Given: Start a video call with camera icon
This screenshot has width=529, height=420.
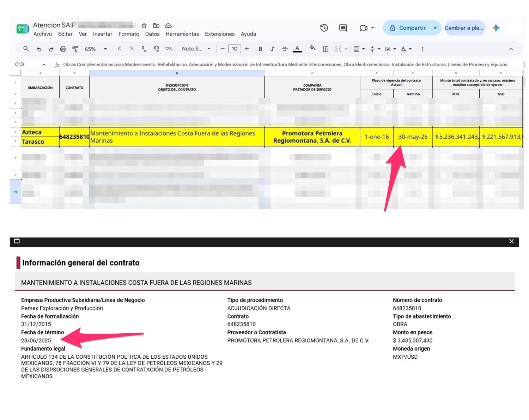Looking at the screenshot, I should tap(363, 28).
